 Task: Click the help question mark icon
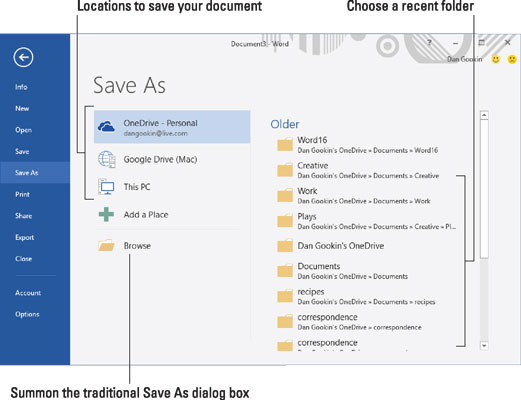[429, 43]
